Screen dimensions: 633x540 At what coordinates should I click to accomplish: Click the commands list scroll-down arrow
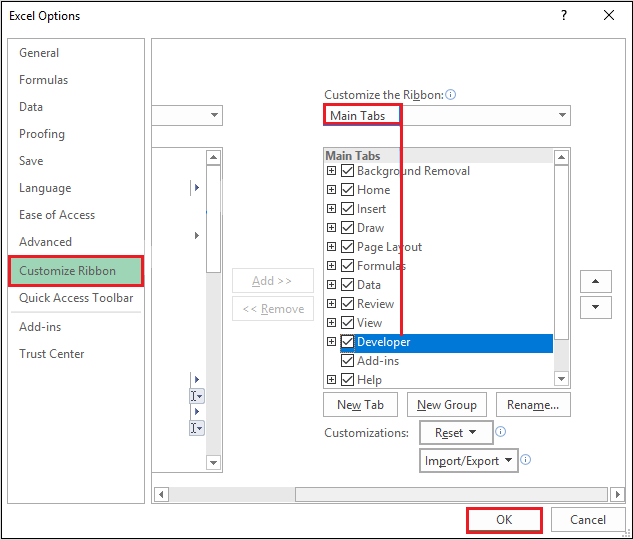click(x=213, y=463)
